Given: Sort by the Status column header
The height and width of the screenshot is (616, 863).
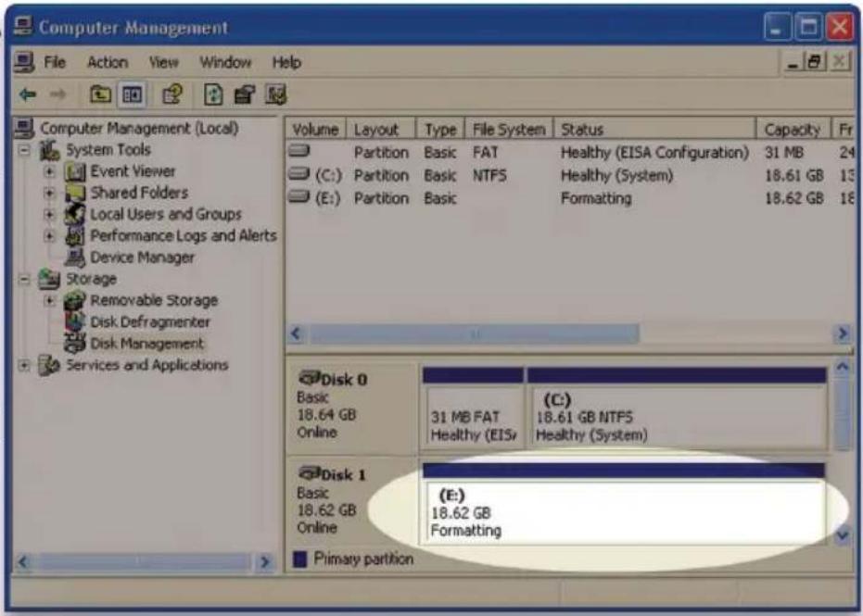Looking at the screenshot, I should point(654,130).
